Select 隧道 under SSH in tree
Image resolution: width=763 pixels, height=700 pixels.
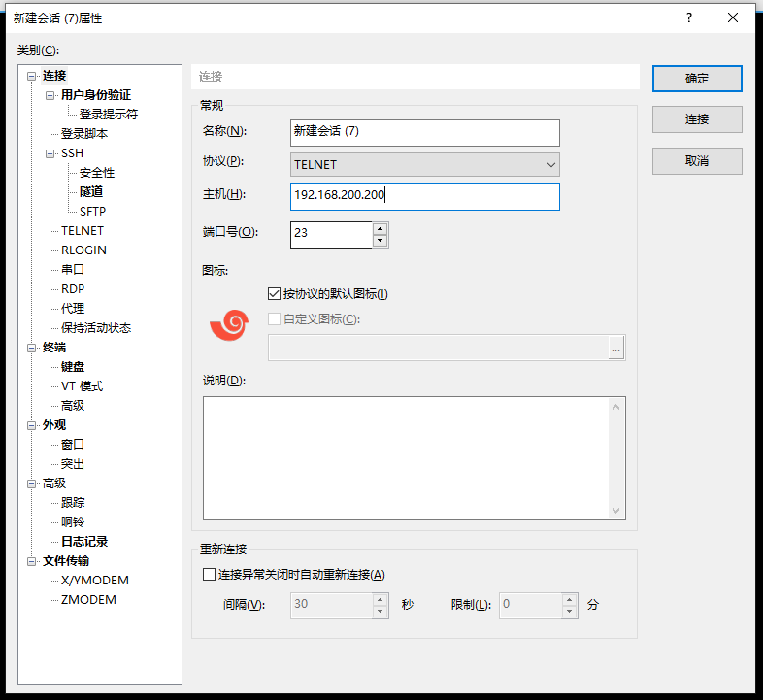pyautogui.click(x=91, y=192)
